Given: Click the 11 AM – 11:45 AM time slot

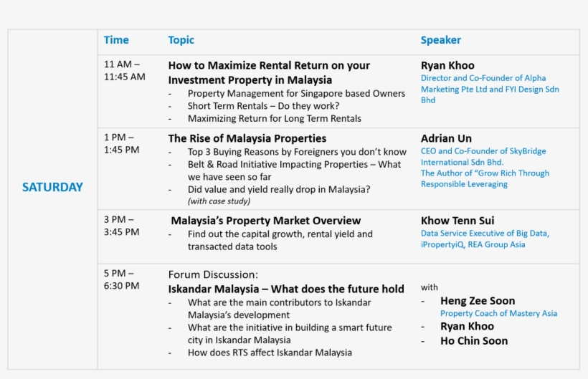Looking at the screenshot, I should click(124, 71).
